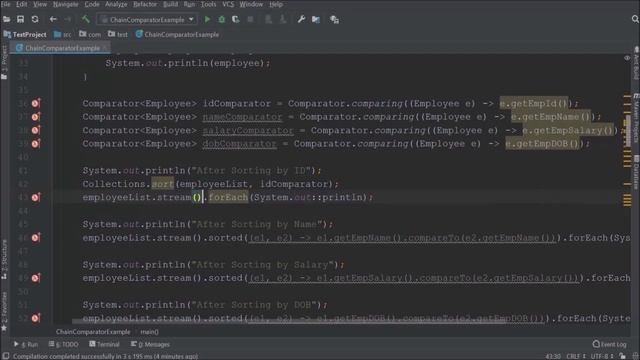This screenshot has width=640, height=360.
Task: Open the File menu
Action: [x=6, y=4]
